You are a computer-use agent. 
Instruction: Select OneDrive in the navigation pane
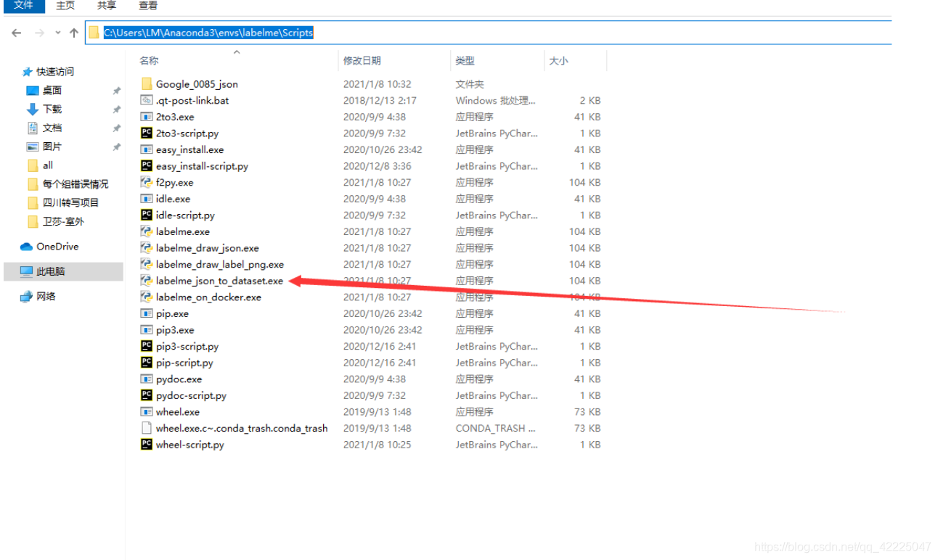[57, 247]
